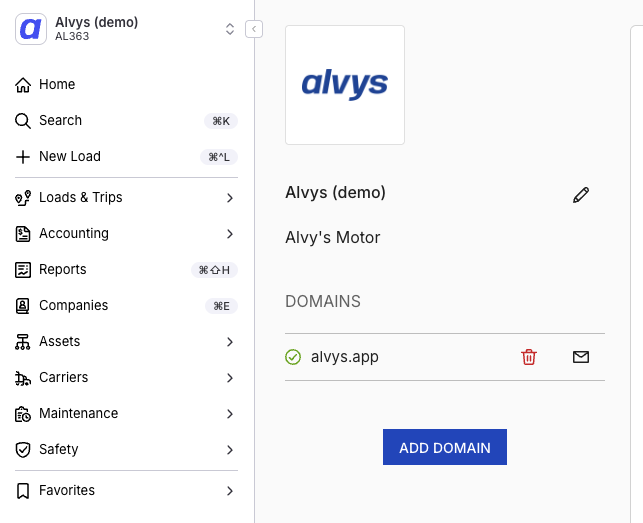Click the Search magnifier icon
Image resolution: width=643 pixels, height=523 pixels.
[23, 121]
